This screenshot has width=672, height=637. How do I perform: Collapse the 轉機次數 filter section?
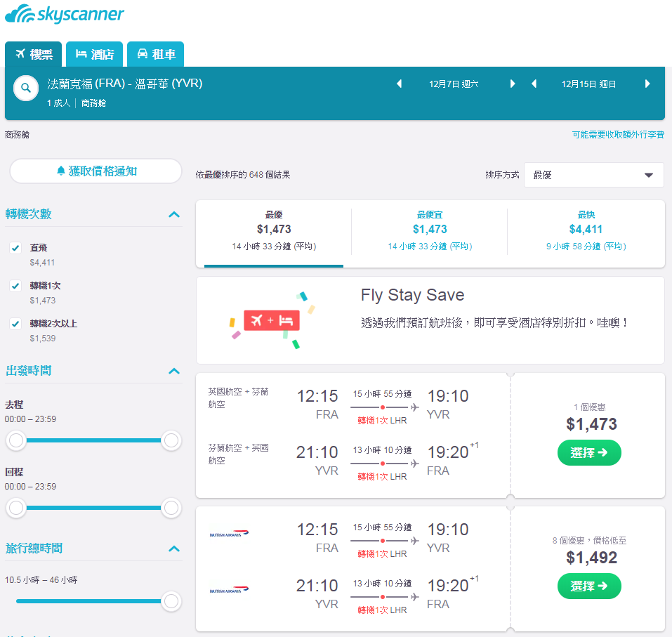(174, 214)
